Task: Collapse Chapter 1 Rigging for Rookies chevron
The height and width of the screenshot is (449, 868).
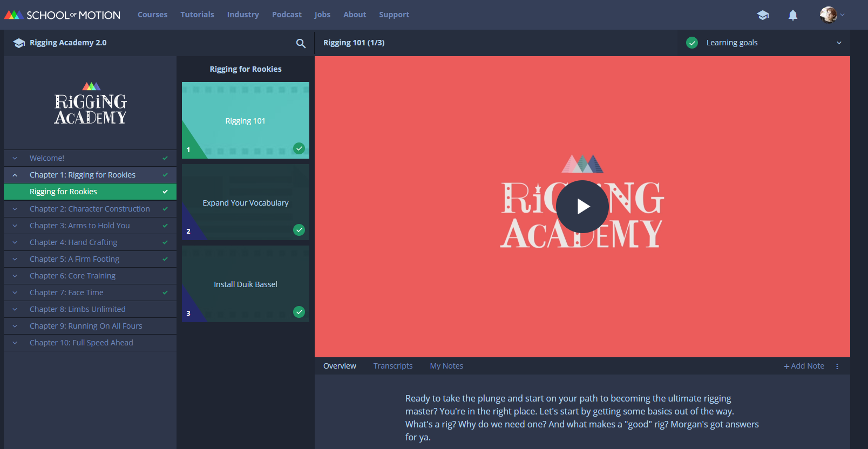Action: click(x=15, y=175)
